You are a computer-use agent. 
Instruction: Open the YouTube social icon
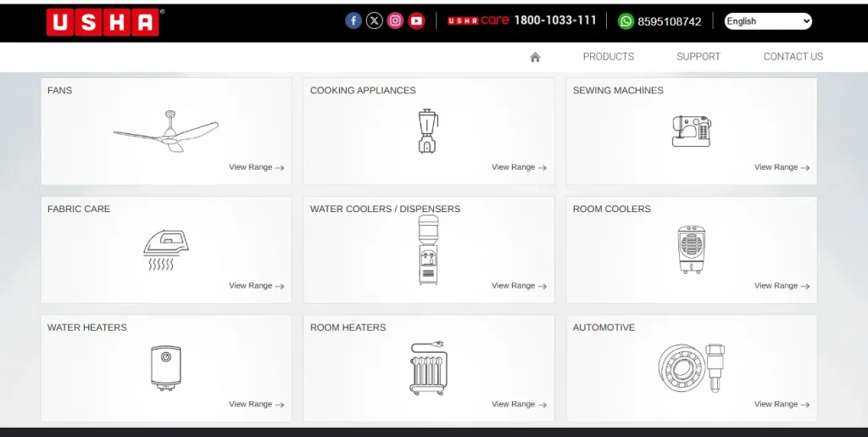click(x=416, y=21)
